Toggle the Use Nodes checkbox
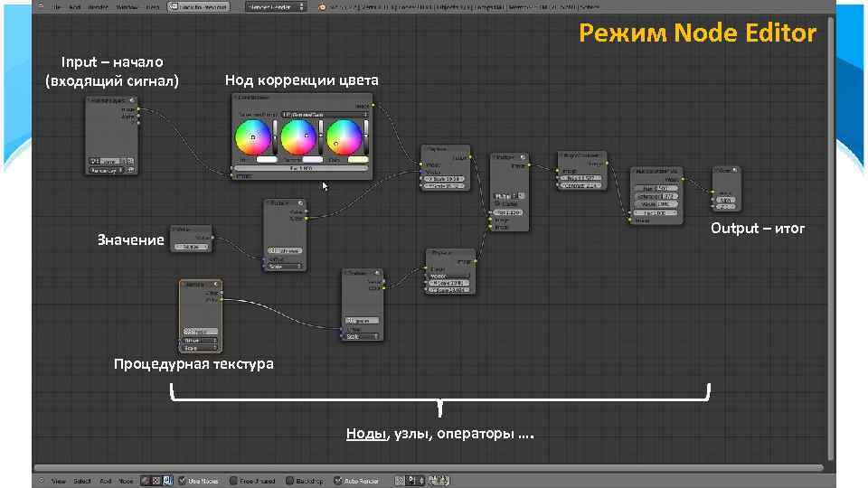Viewport: 868px width, 488px height. click(182, 481)
